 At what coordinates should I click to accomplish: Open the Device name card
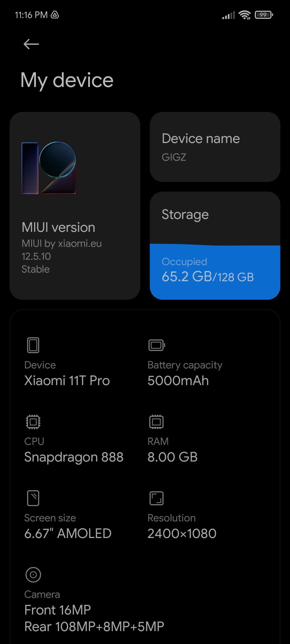click(x=215, y=147)
